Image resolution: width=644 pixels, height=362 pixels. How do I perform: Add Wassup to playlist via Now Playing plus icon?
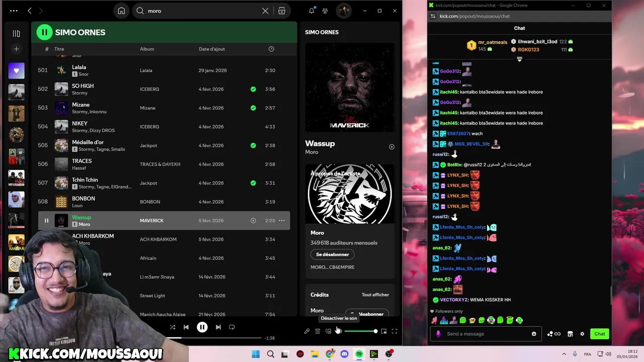tap(391, 147)
